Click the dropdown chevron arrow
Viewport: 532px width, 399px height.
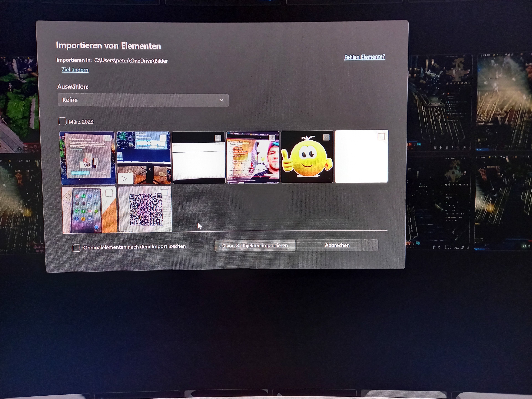point(221,100)
